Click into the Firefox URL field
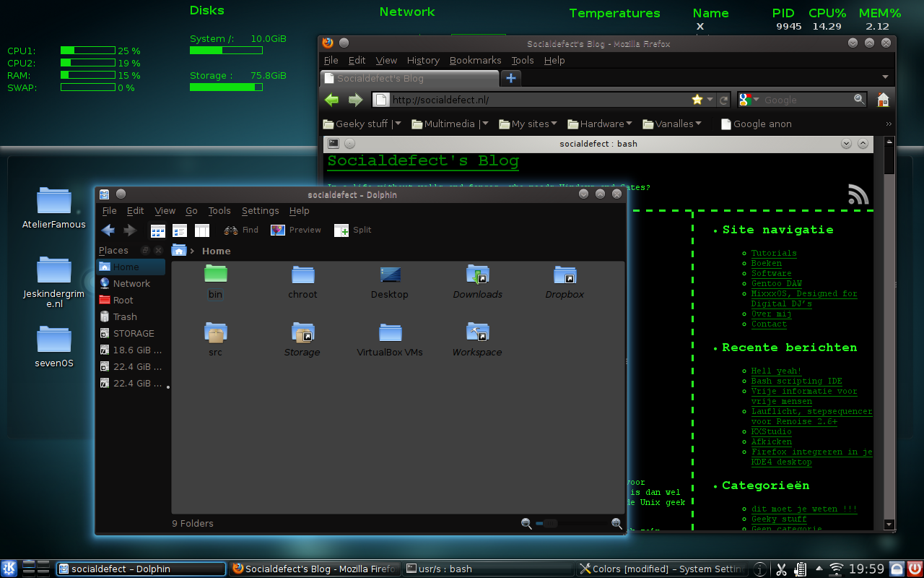Screen dimensions: 924x578 [541, 100]
